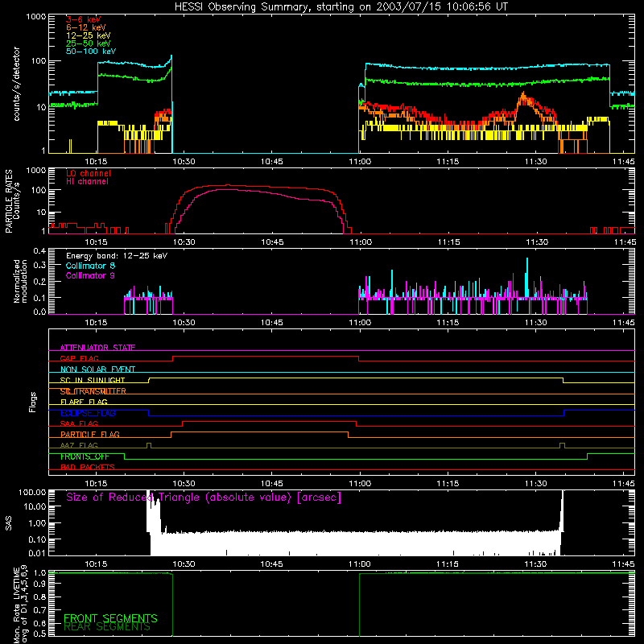This screenshot has width=644, height=644.
Task: Click the SAA_FLAG label
Action: [79, 423]
